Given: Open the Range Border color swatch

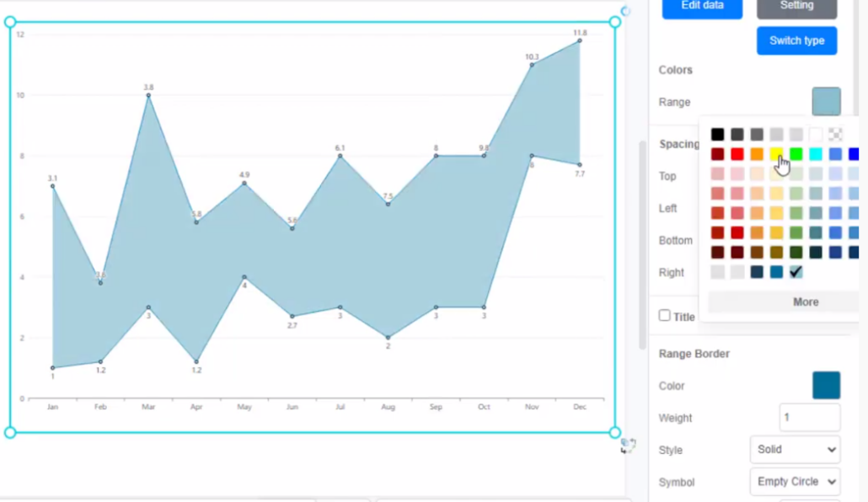Looking at the screenshot, I should [x=826, y=386].
